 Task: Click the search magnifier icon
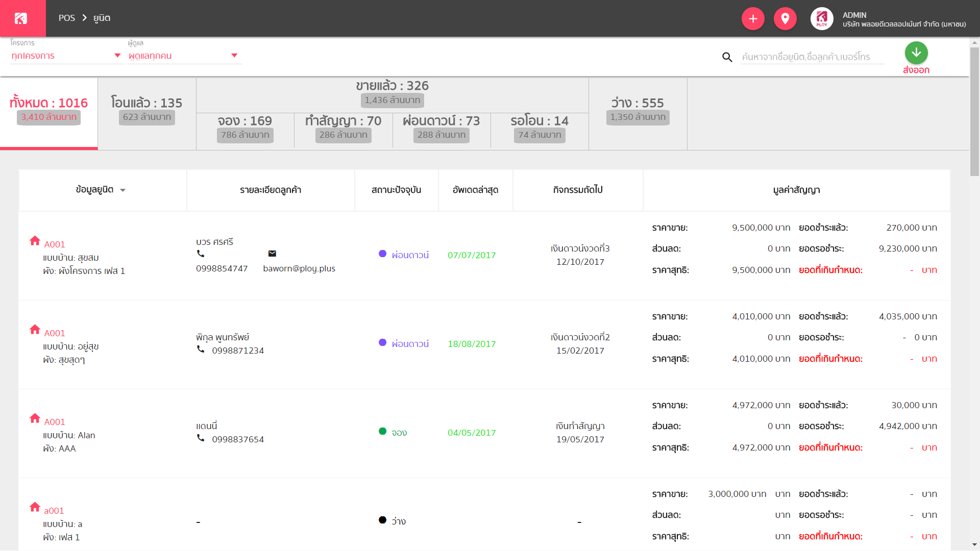point(727,57)
